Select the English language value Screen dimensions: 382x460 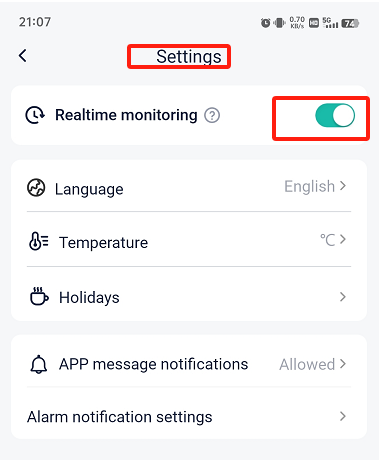click(x=309, y=187)
